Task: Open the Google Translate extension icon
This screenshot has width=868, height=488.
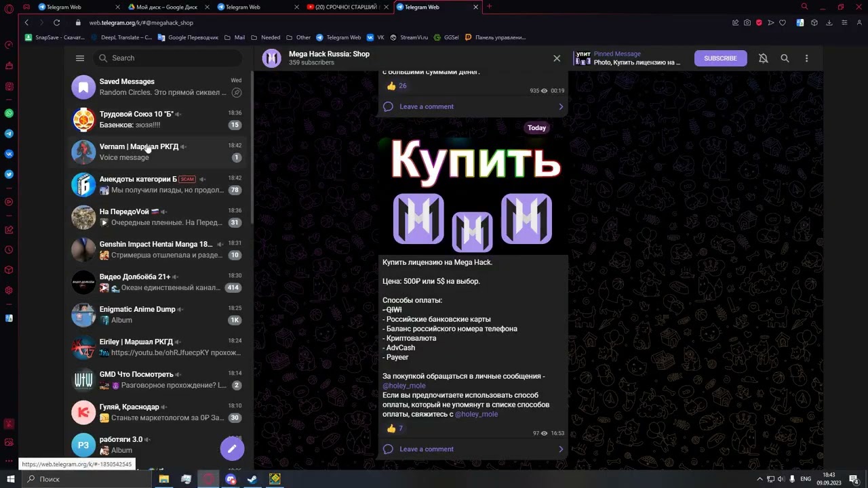Action: [x=800, y=22]
